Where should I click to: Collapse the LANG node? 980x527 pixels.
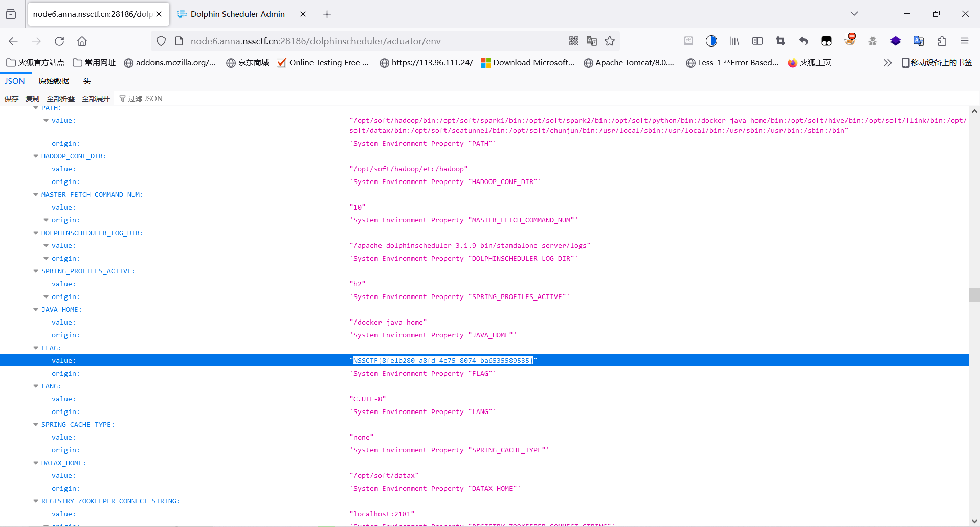(x=36, y=386)
